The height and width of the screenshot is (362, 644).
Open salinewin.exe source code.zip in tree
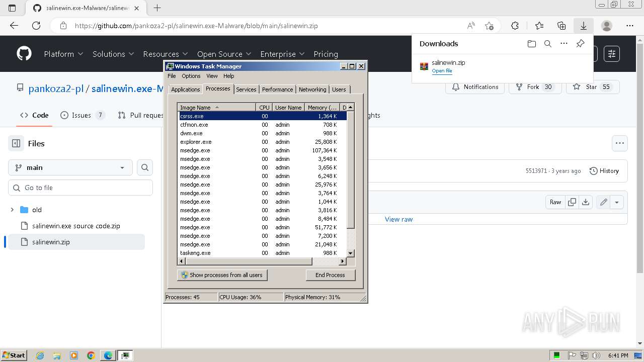(x=76, y=226)
